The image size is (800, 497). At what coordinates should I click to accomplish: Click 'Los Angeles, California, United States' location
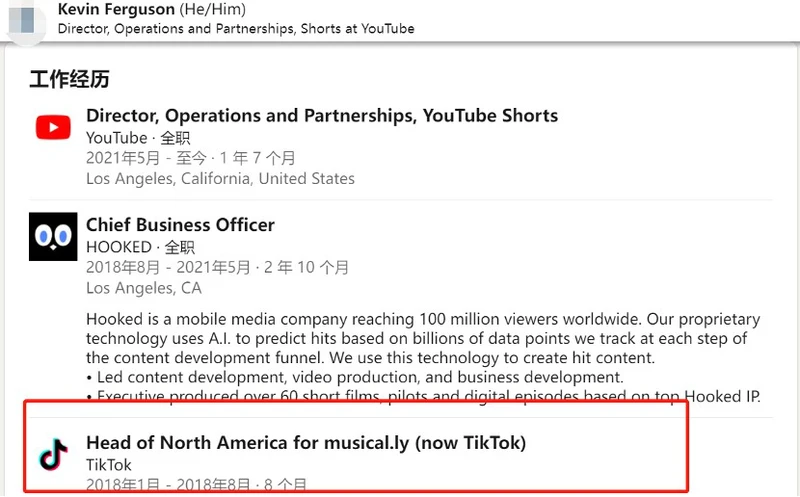220,179
